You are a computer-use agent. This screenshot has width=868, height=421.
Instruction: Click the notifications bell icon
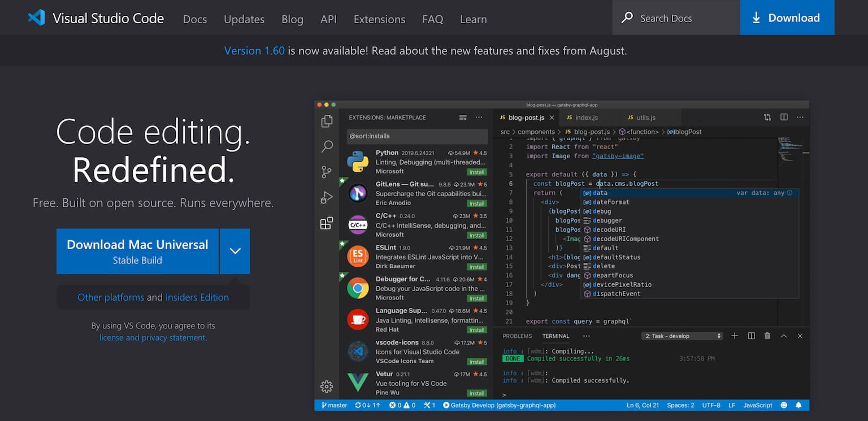tap(798, 405)
